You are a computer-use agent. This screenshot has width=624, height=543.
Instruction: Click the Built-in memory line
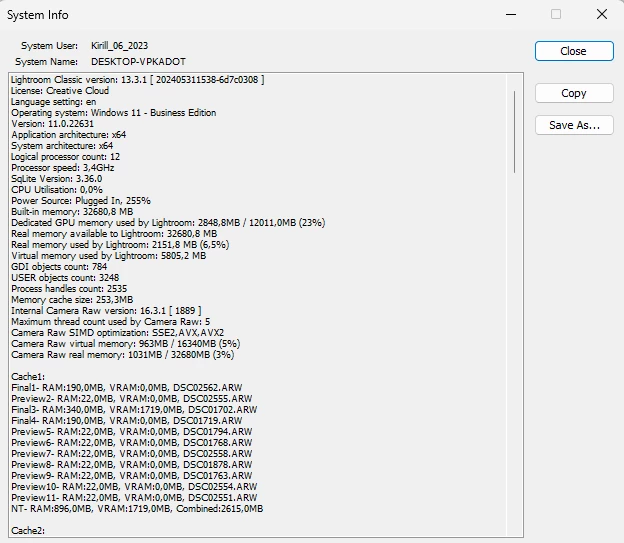pos(72,212)
